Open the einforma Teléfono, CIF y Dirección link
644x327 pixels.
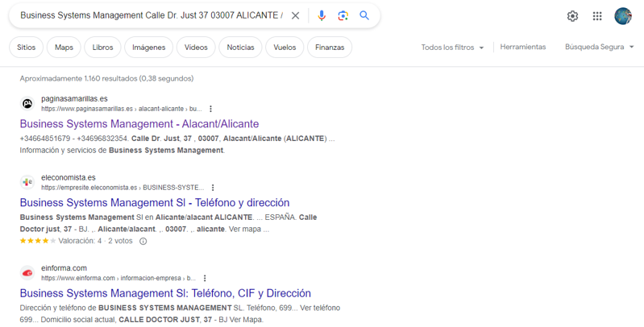tap(165, 293)
